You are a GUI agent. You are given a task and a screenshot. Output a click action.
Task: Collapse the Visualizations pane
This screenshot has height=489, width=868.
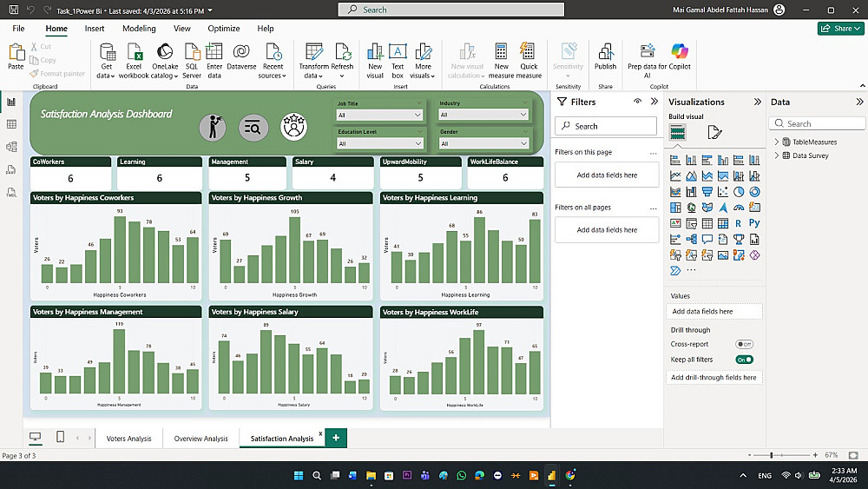[x=757, y=102]
